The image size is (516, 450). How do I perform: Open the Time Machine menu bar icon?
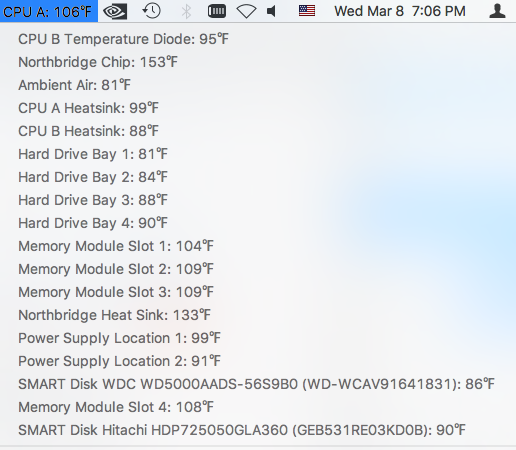coord(152,11)
